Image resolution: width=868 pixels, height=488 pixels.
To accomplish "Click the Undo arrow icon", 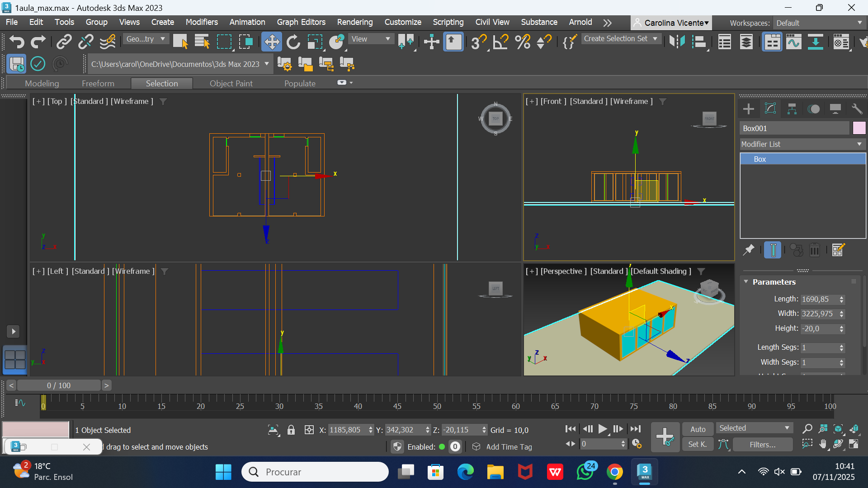I will pos(17,42).
